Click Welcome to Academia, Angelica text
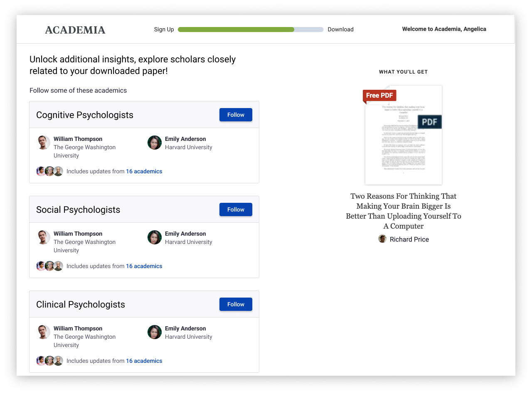532x394 pixels. tap(444, 29)
